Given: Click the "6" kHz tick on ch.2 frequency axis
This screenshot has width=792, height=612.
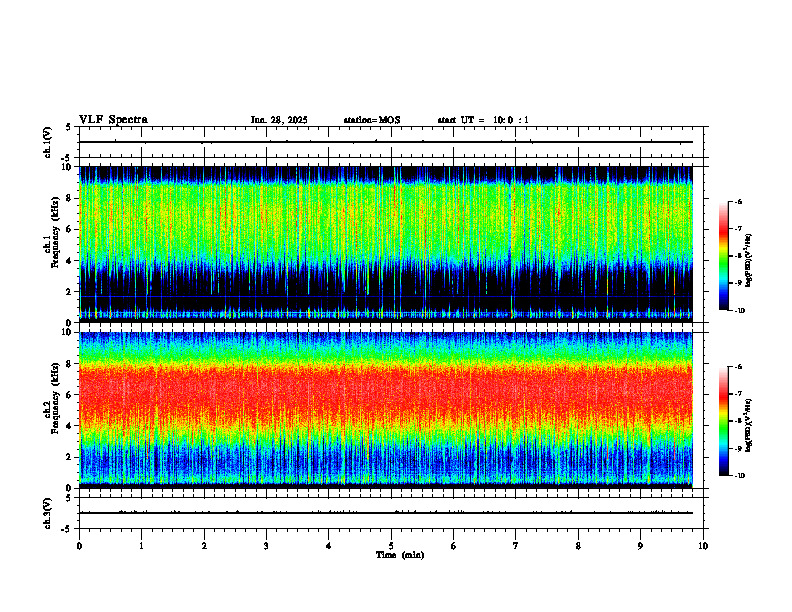Looking at the screenshot, I should click(70, 394).
